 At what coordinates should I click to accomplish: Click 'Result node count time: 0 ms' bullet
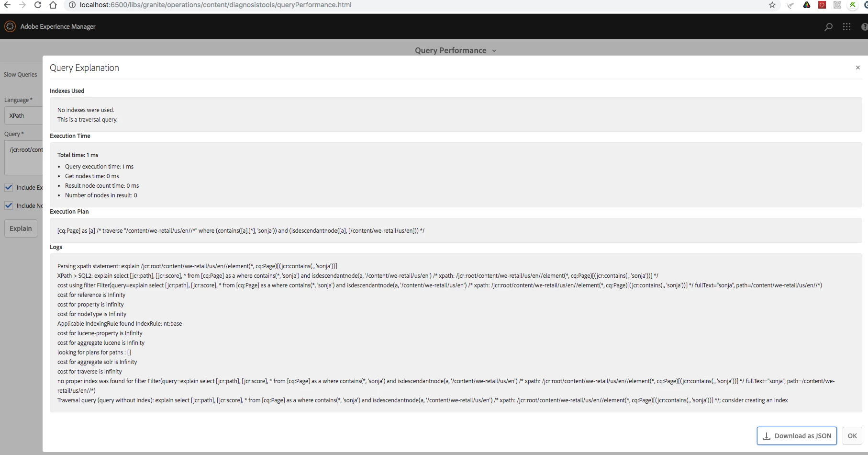(102, 185)
